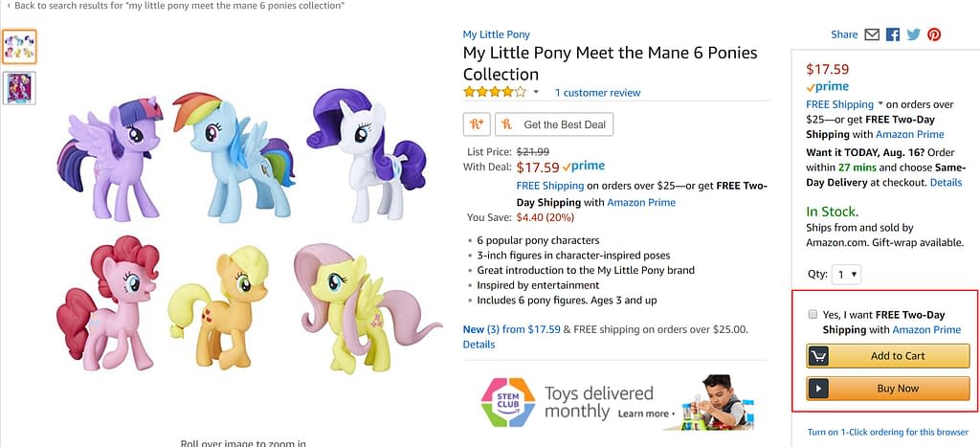Click Get the Best Deal button
The height and width of the screenshot is (447, 980).
pos(554,124)
